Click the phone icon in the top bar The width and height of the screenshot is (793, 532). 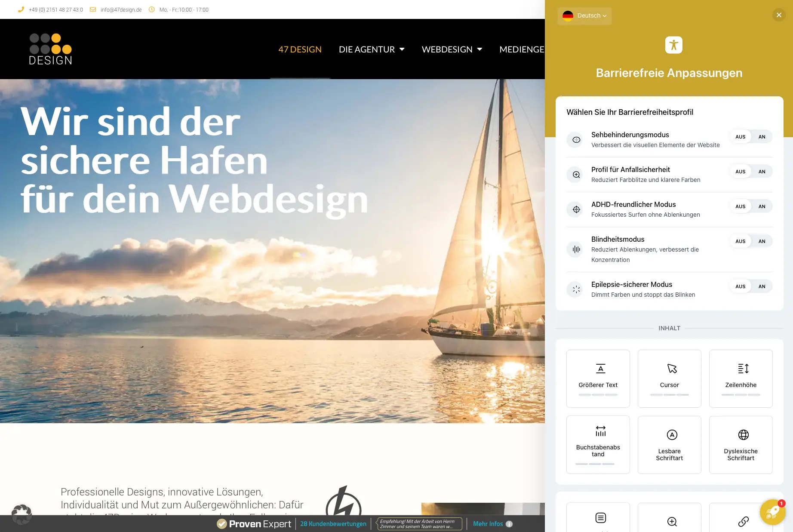pos(21,9)
